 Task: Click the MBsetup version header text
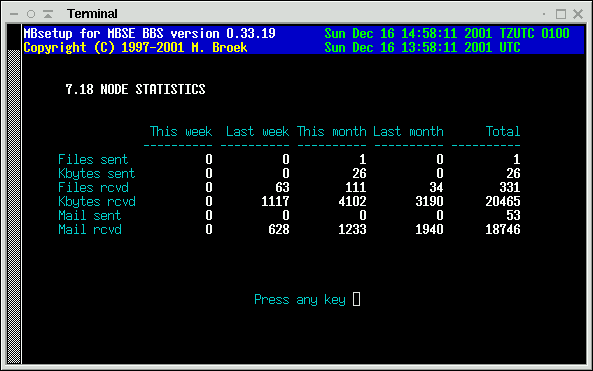pos(149,33)
